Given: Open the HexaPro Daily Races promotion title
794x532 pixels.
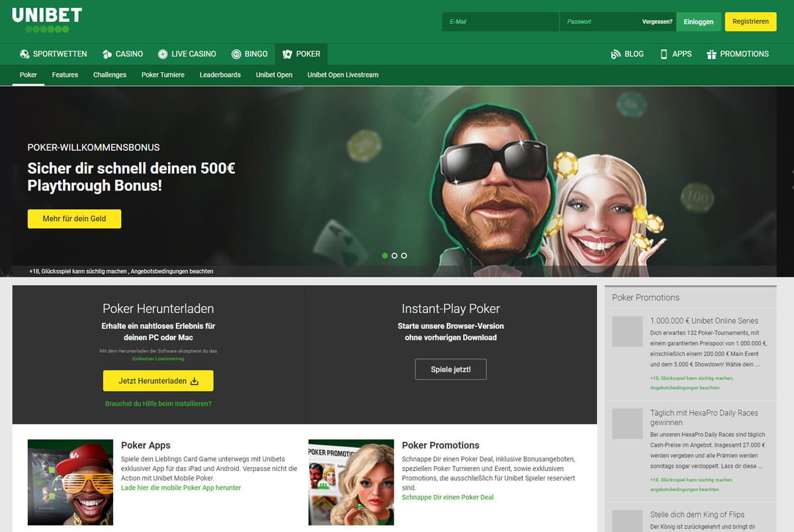Looking at the screenshot, I should (x=704, y=418).
